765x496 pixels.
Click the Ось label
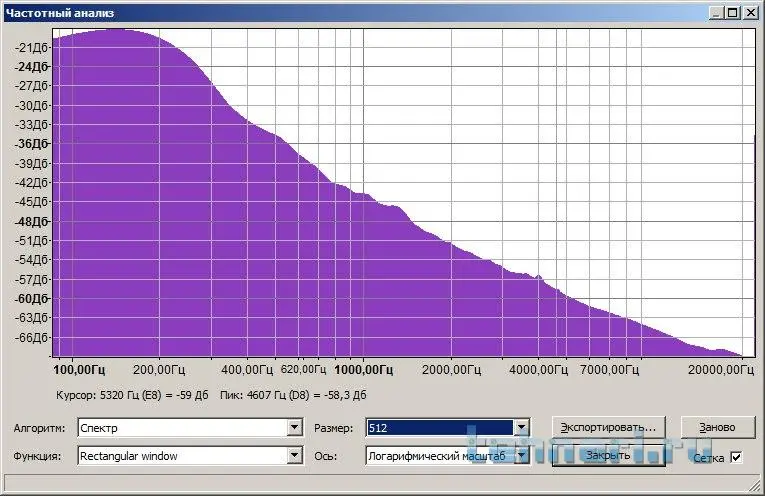(325, 456)
